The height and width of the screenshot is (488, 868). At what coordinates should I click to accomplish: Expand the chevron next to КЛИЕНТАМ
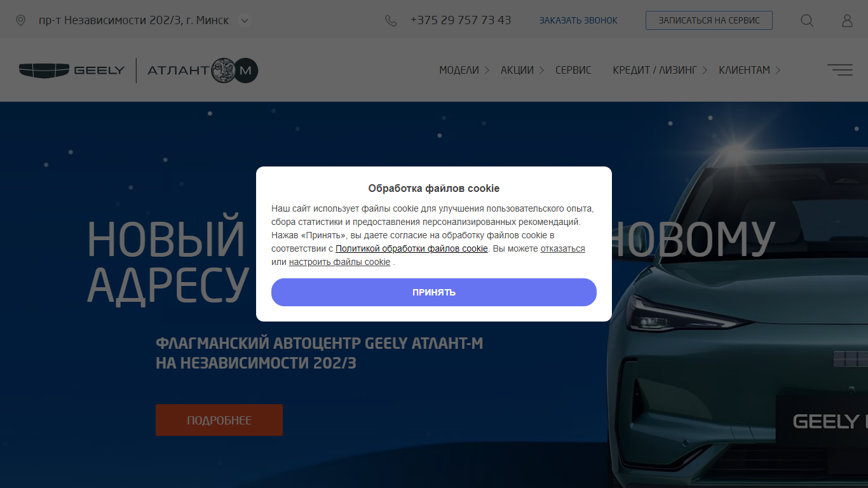778,71
